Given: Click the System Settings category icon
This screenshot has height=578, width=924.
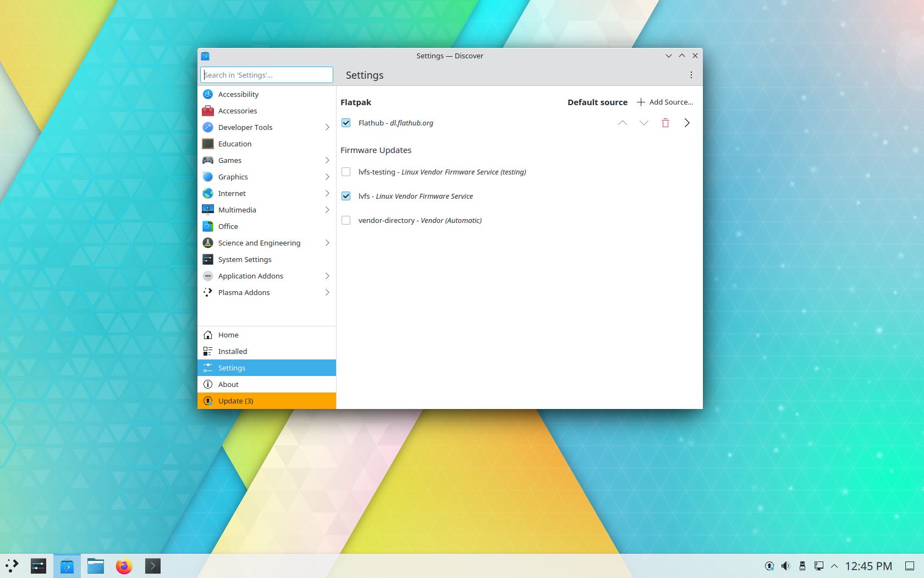Looking at the screenshot, I should click(208, 259).
